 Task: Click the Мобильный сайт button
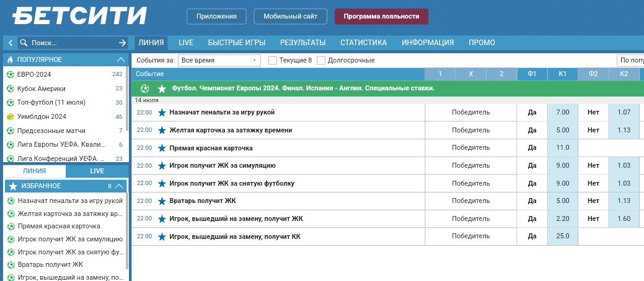[x=290, y=17]
